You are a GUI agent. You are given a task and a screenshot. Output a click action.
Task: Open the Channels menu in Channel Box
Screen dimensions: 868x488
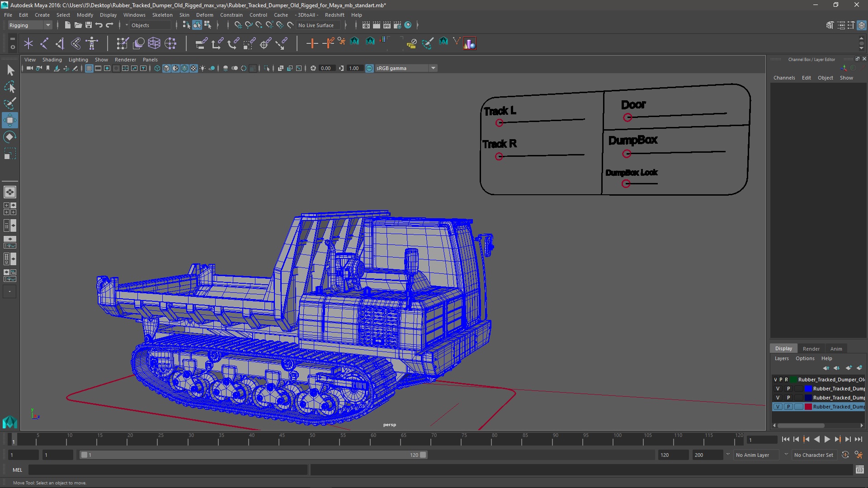click(x=784, y=78)
